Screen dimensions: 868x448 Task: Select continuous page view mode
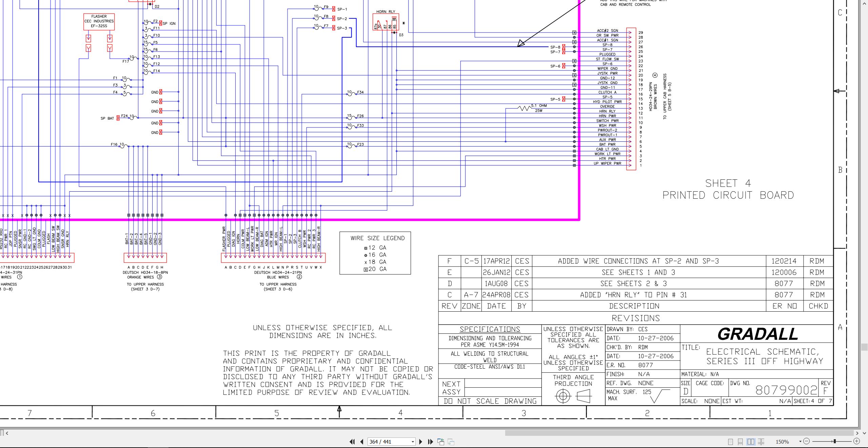pos(740,442)
